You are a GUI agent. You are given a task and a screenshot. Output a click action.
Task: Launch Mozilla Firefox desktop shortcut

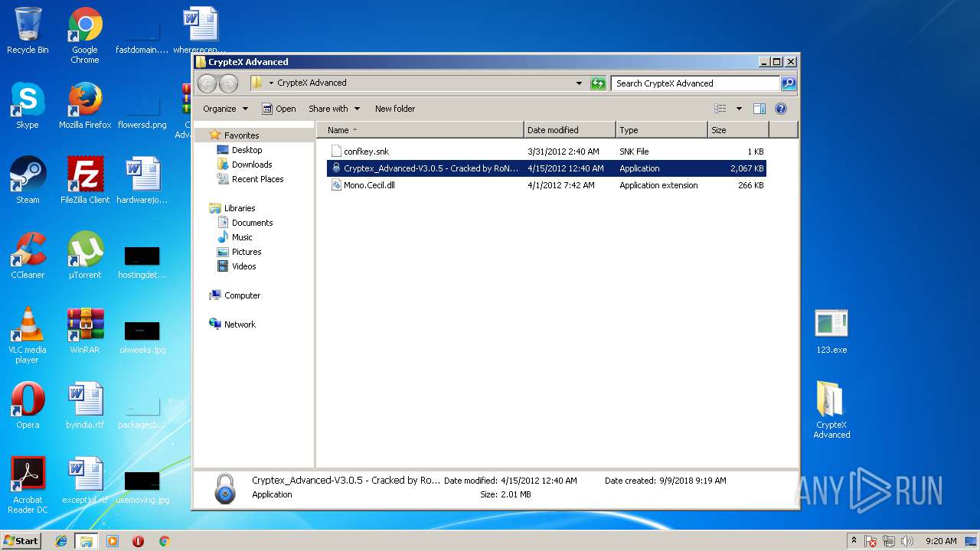click(85, 106)
